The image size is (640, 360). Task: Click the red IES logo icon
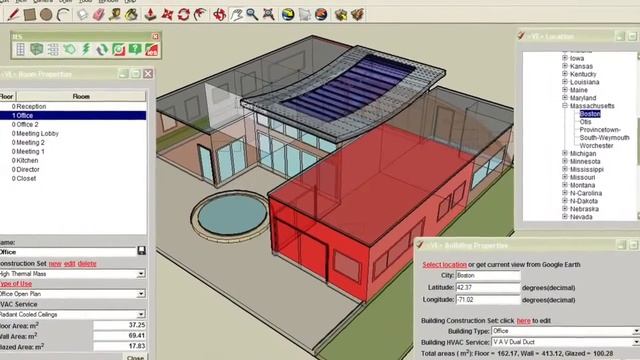click(x=152, y=49)
